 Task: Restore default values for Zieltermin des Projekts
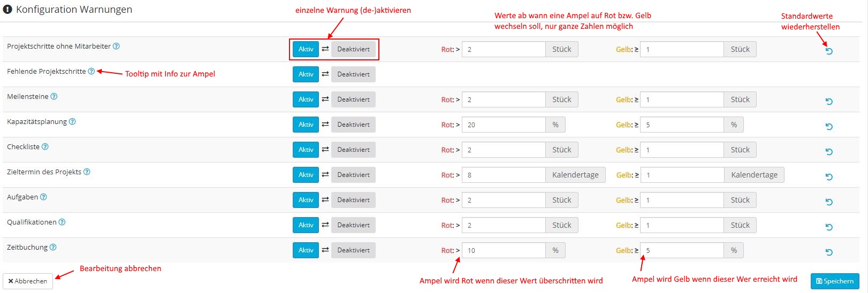(829, 177)
